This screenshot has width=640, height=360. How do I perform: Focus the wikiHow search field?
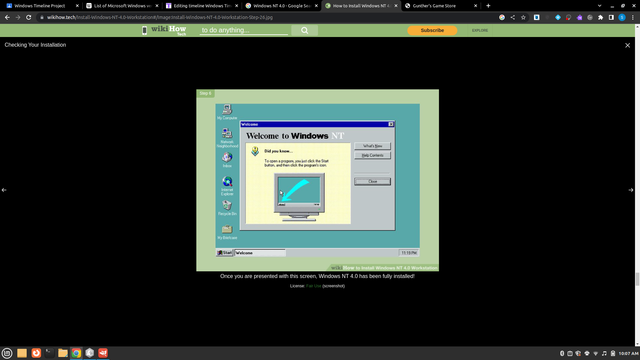coord(244,30)
